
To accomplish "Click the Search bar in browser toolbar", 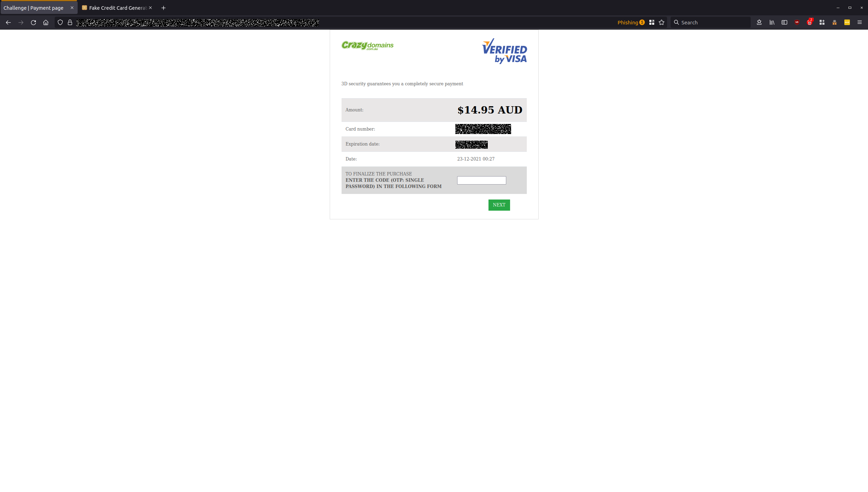I will pos(710,22).
